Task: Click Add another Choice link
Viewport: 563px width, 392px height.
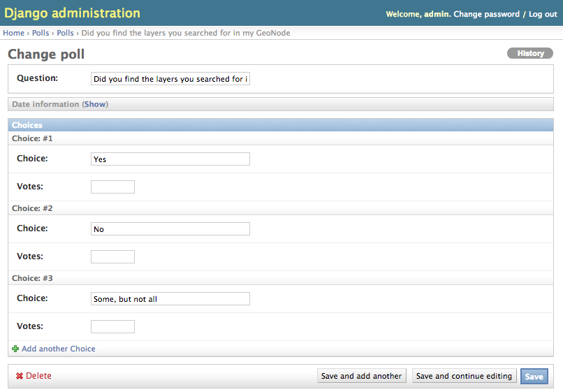Action: pyautogui.click(x=59, y=349)
